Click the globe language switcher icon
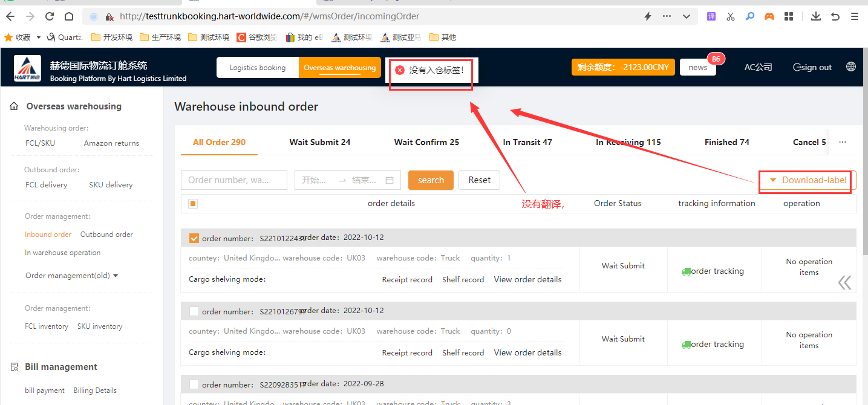The width and height of the screenshot is (868, 405). (x=851, y=67)
